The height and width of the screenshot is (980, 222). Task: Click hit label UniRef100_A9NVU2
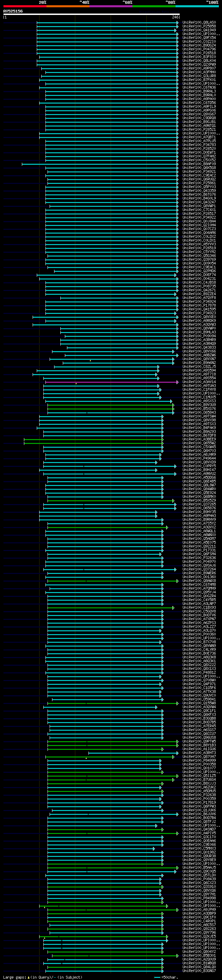tap(199, 473)
